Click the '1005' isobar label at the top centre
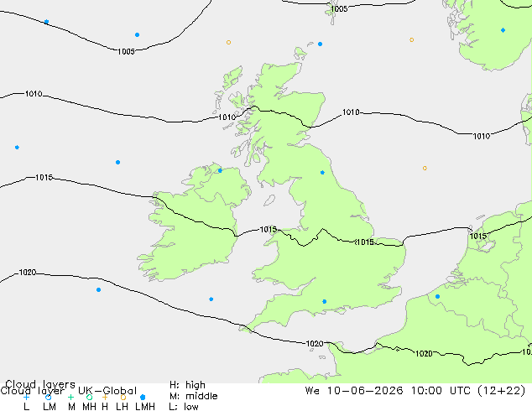532x411 pixels. pos(339,9)
